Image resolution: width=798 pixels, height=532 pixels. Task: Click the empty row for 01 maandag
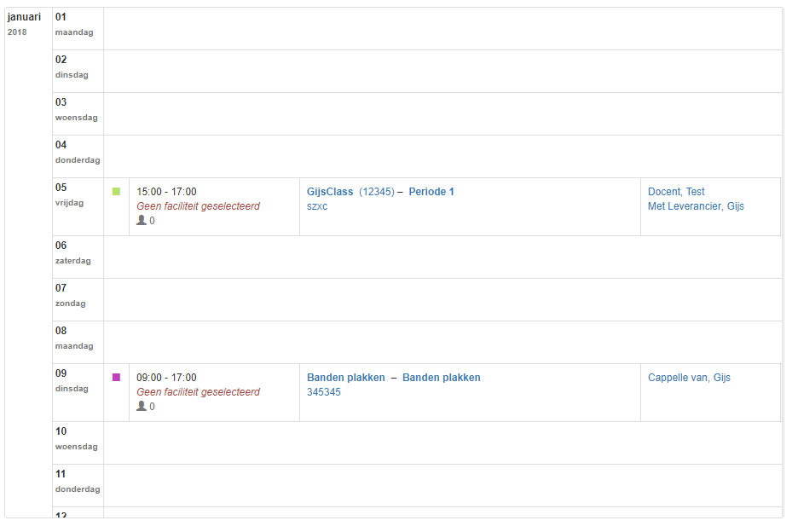coord(442,29)
